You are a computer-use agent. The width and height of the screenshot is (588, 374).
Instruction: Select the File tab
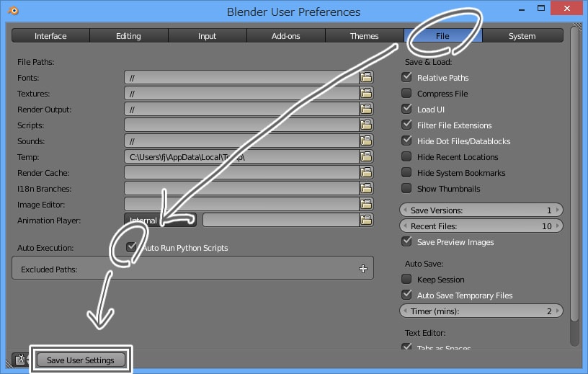point(442,36)
